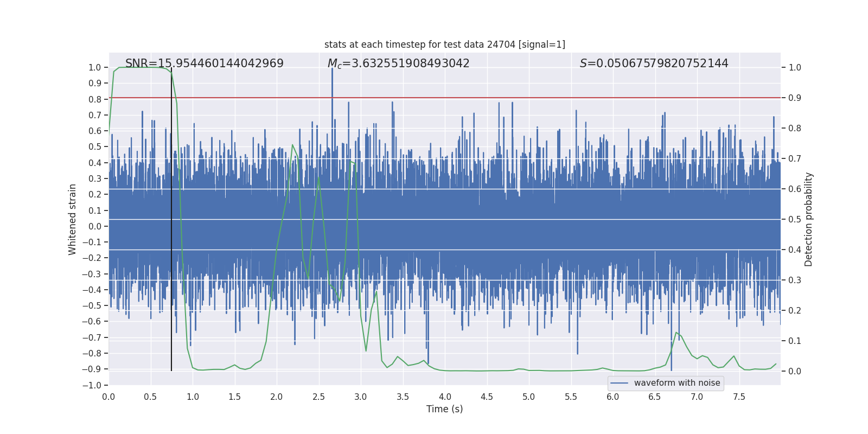Click the 7.5 tick on time axis
Viewport: 868px width, 434px height.
pos(739,397)
